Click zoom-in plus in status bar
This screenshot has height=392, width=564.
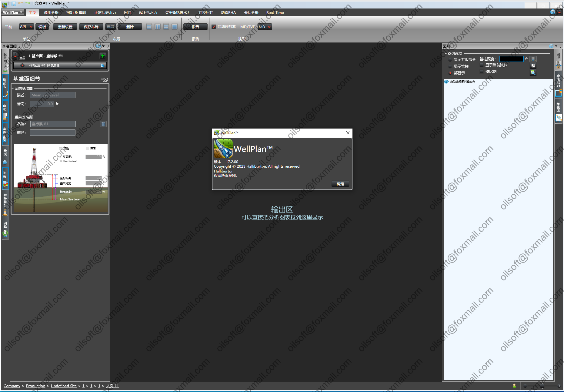click(559, 386)
